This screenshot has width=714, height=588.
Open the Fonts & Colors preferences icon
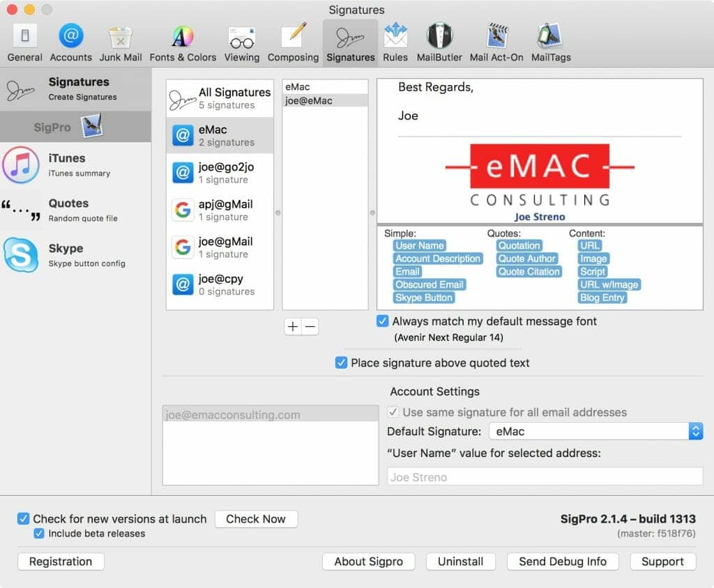tap(183, 42)
